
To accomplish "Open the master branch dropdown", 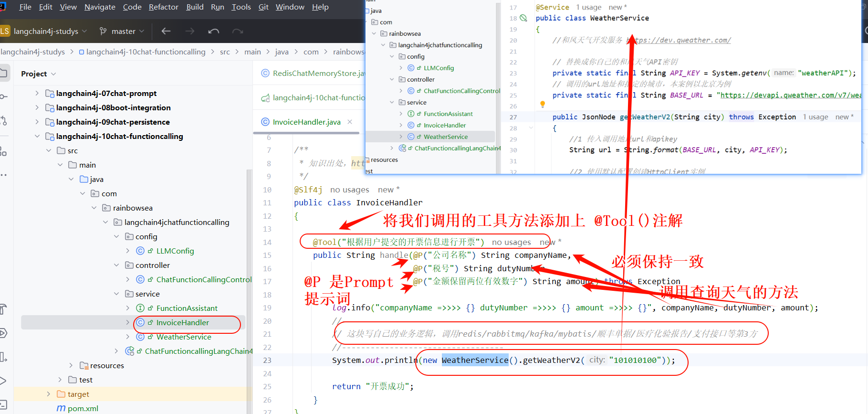I will pyautogui.click(x=122, y=31).
